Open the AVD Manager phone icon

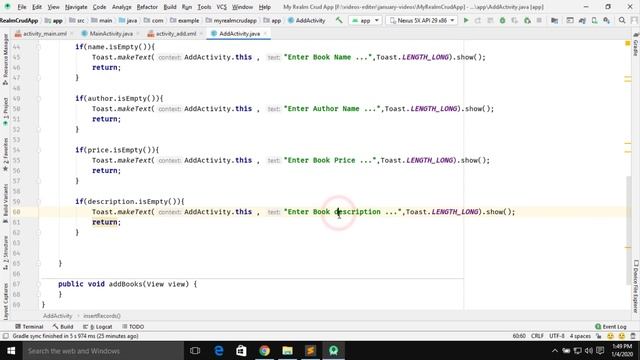tap(594, 20)
